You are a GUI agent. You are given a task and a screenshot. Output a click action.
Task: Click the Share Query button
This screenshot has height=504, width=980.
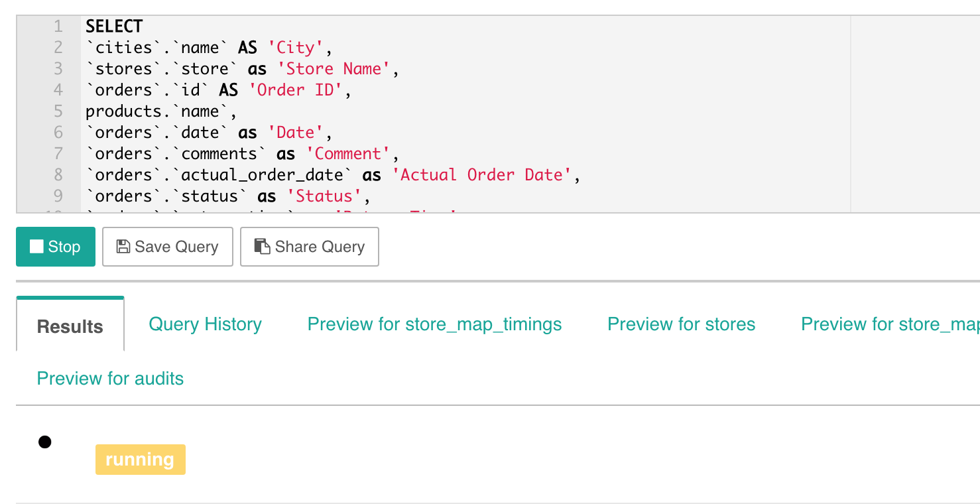pyautogui.click(x=309, y=246)
